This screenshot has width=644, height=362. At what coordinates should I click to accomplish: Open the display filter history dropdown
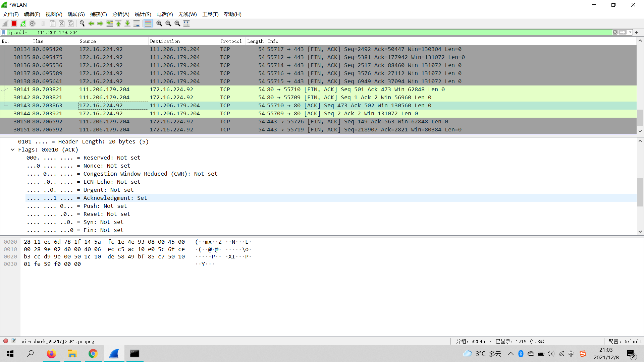point(630,33)
